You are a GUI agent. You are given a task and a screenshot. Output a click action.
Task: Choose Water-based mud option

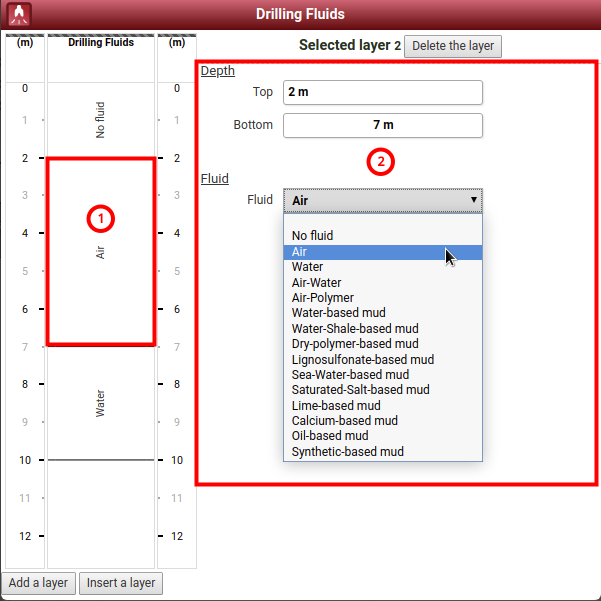pos(338,313)
